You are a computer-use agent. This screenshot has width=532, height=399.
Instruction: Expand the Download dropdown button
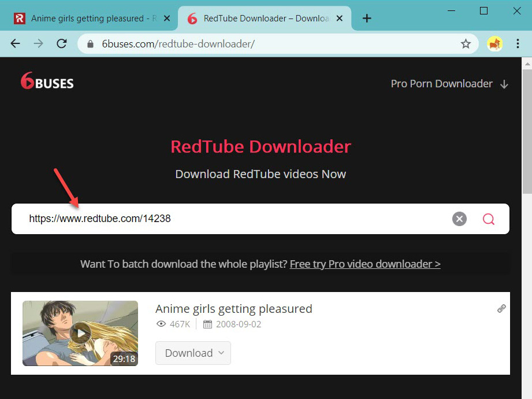point(193,353)
